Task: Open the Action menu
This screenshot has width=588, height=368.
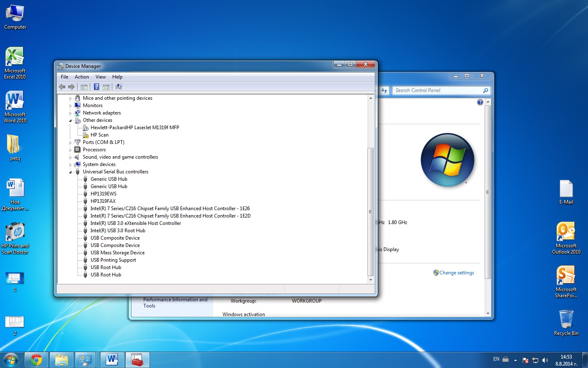Action: click(82, 77)
